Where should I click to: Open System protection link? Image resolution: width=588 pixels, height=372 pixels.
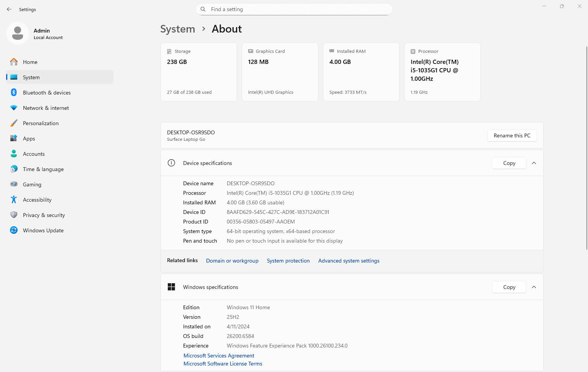[288, 261]
